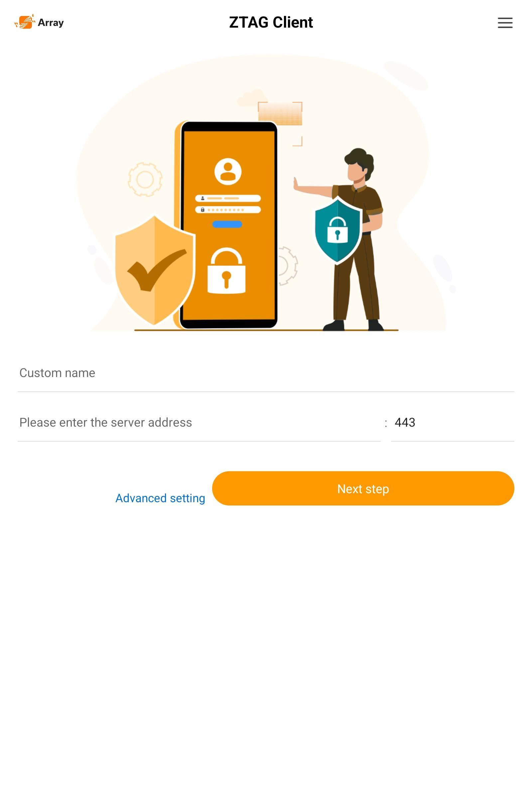The height and width of the screenshot is (801, 532).
Task: Tap the orange Next step button
Action: pyautogui.click(x=363, y=488)
